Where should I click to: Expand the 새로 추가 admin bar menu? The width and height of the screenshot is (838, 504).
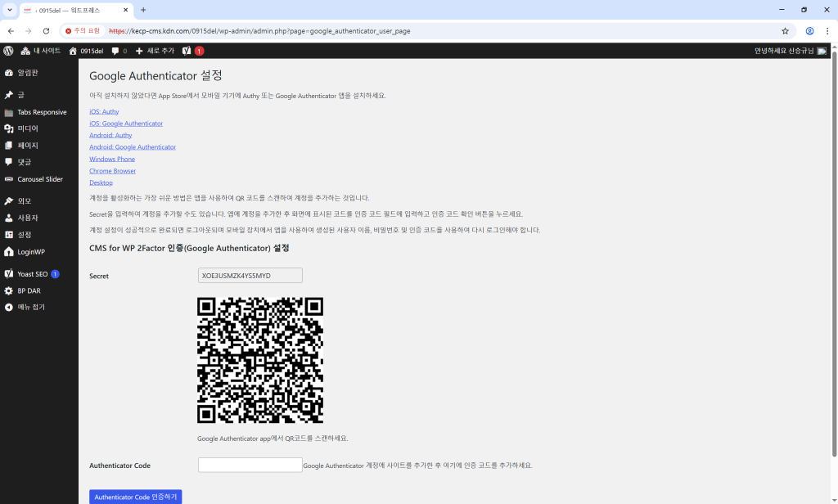click(x=155, y=51)
